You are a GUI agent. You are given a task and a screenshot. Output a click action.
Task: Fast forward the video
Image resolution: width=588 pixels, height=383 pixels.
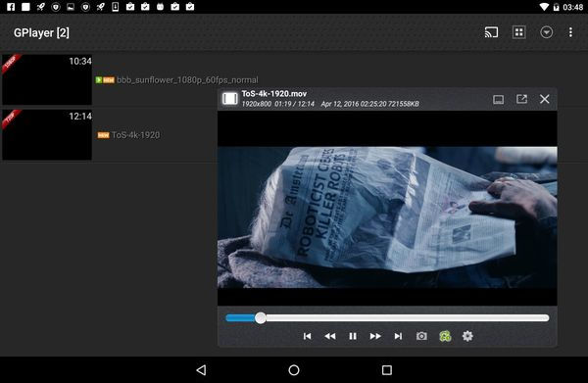[x=375, y=336]
